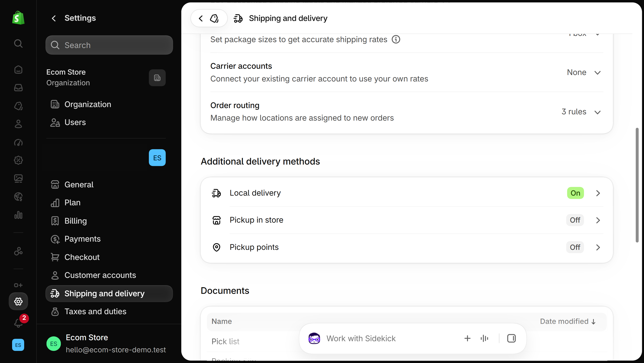This screenshot has height=363, width=644.
Task: Open Customers person icon in left rail
Action: (18, 124)
